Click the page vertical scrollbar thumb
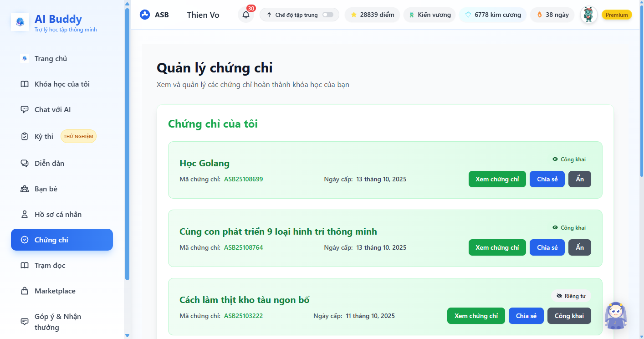Image resolution: width=644 pixels, height=339 pixels. [642, 92]
